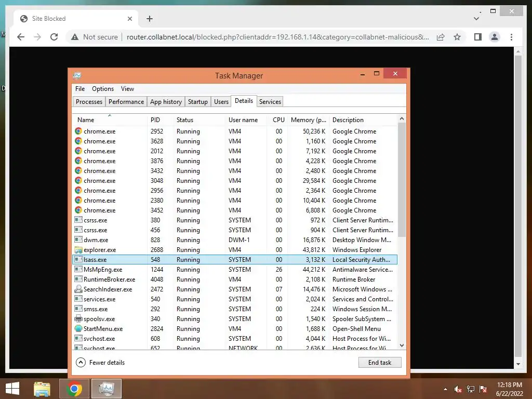532x399 pixels.
Task: Open Chrome side panel icon
Action: pyautogui.click(x=478, y=37)
